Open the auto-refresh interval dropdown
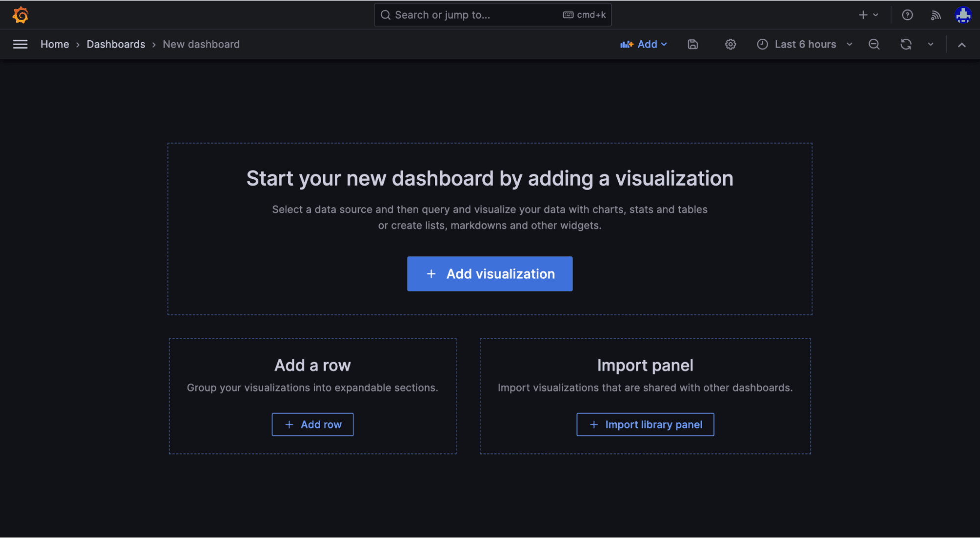Image resolution: width=980 pixels, height=538 pixels. click(x=931, y=44)
